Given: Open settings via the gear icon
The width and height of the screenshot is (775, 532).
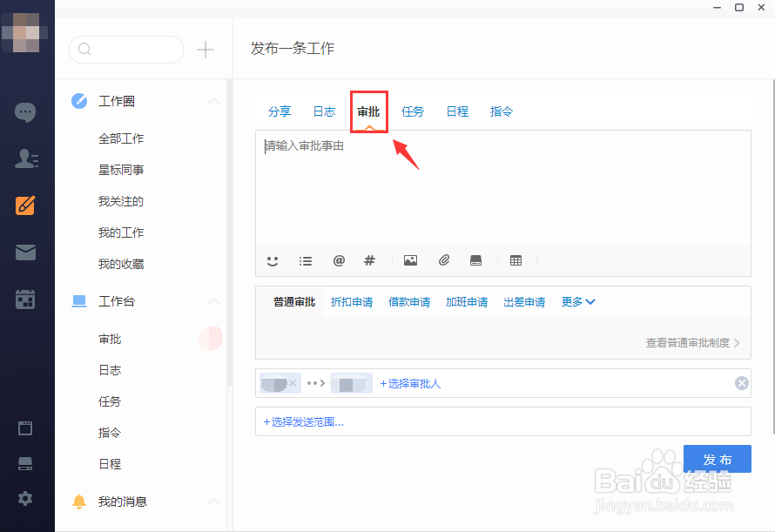Looking at the screenshot, I should (25, 499).
